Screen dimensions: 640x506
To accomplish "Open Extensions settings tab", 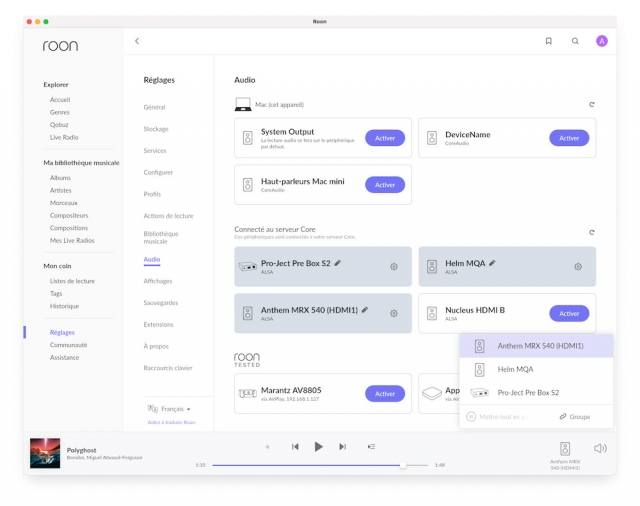I will (x=158, y=324).
